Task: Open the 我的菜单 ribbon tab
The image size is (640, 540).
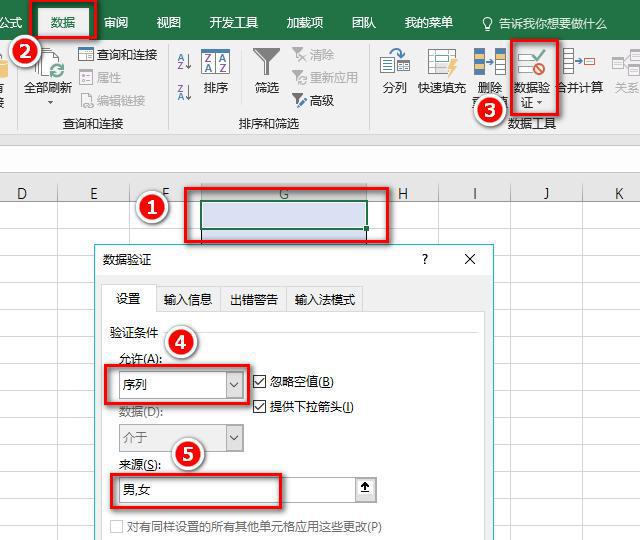Action: (429, 22)
